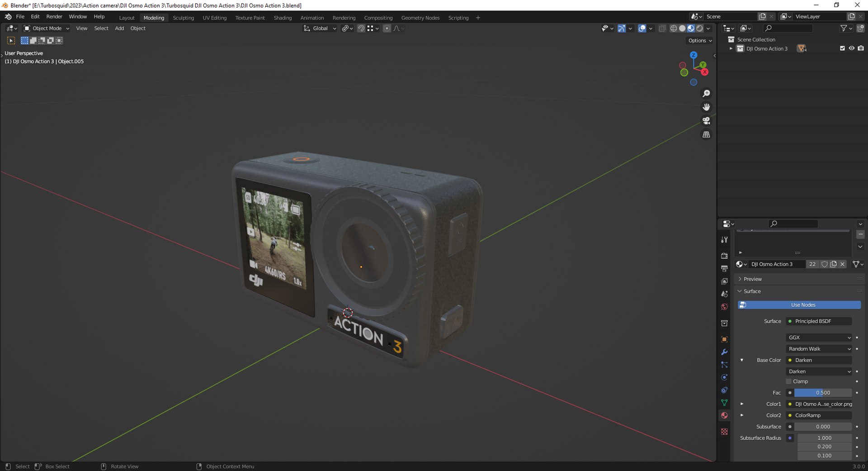Switch to orthographic grid view icon
Viewport: 868px width, 471px height.
click(x=706, y=134)
